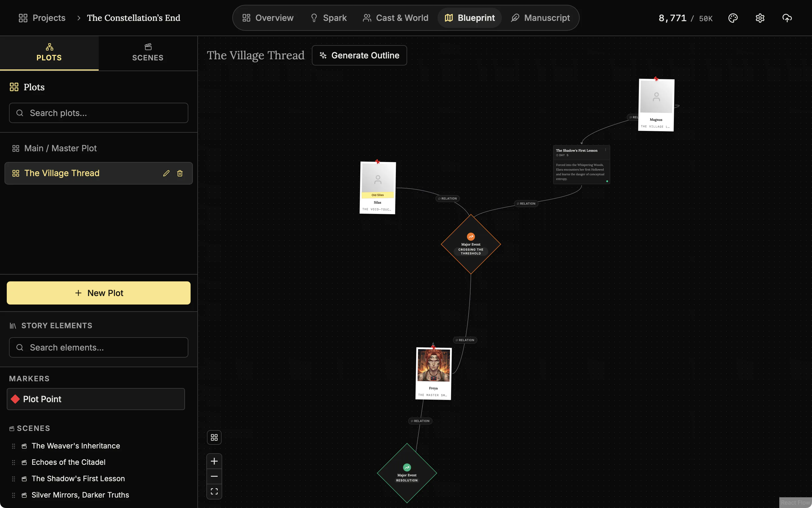Click the Crossing the Threshold event node
The height and width of the screenshot is (508, 812).
pos(471,244)
